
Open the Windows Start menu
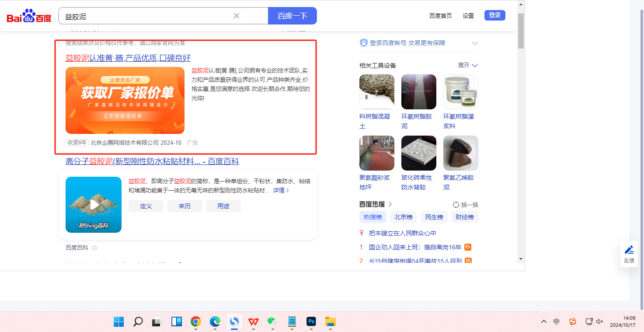119,322
